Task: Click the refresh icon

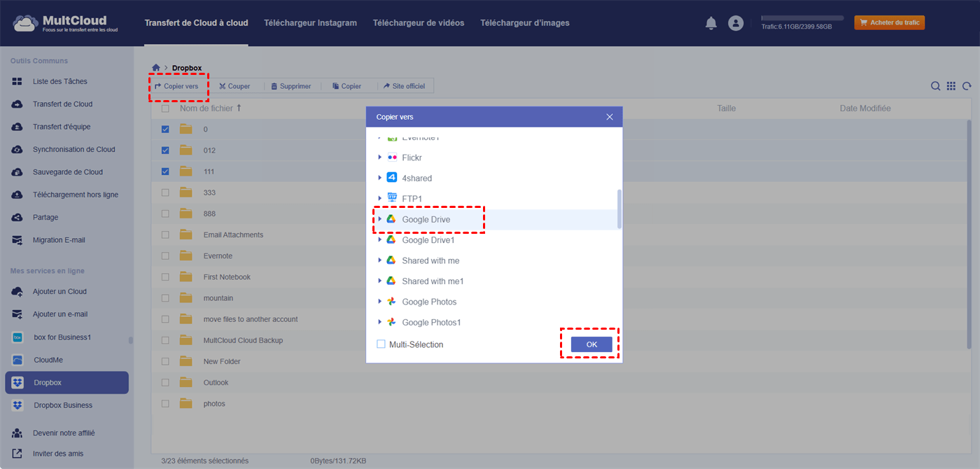Action: 967,86
